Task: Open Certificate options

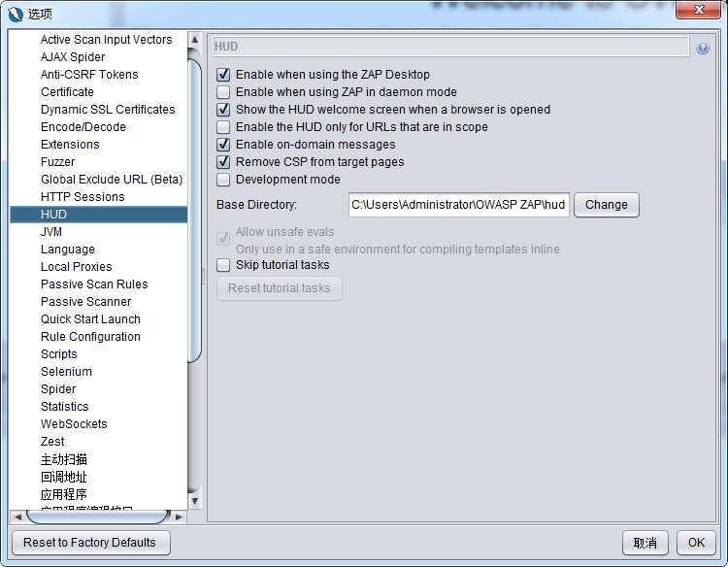Action: (67, 92)
